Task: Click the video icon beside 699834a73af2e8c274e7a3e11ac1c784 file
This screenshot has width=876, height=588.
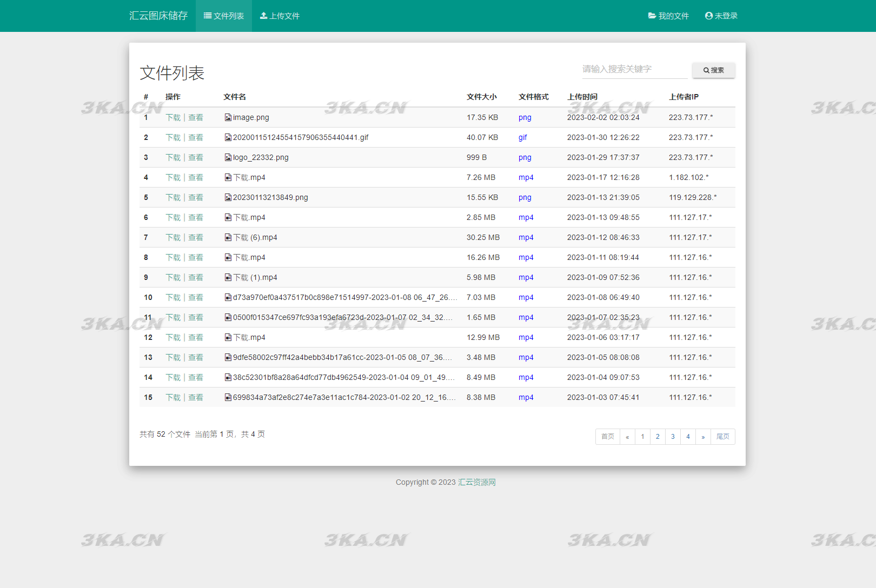Action: tap(228, 397)
